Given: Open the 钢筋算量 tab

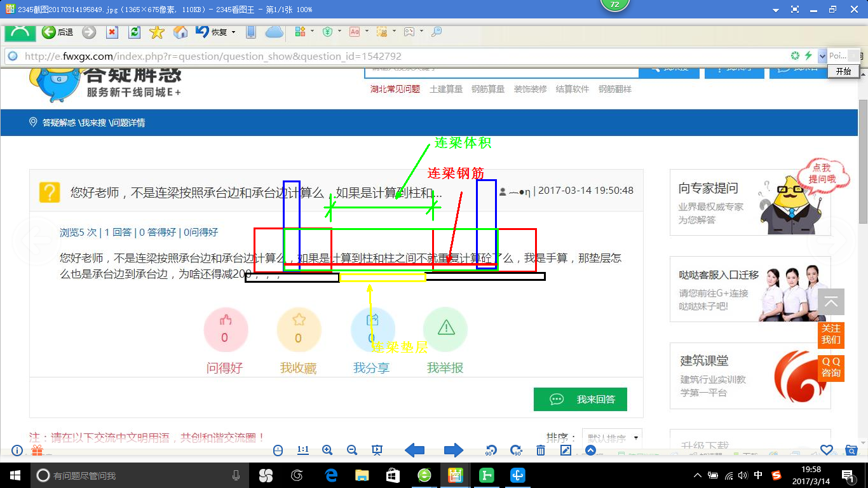Looking at the screenshot, I should [x=488, y=90].
